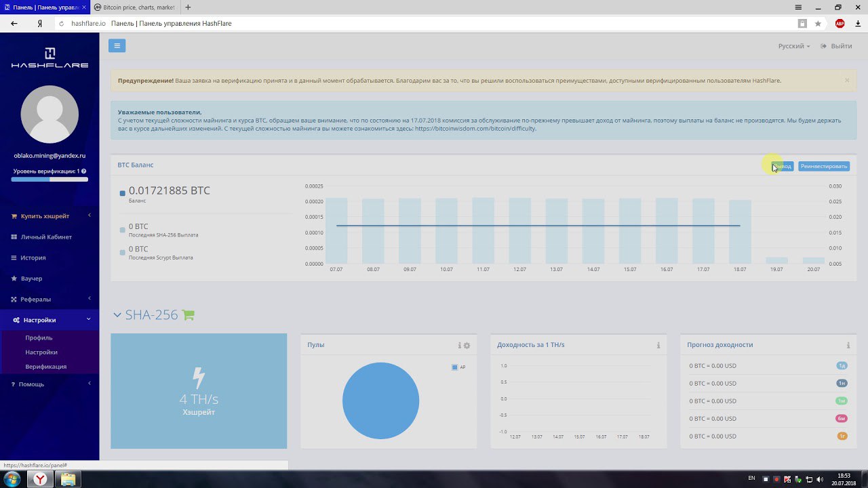Viewport: 868px width, 488px height.
Task: Click the 0.01721885 BTC balance value
Action: (x=170, y=190)
